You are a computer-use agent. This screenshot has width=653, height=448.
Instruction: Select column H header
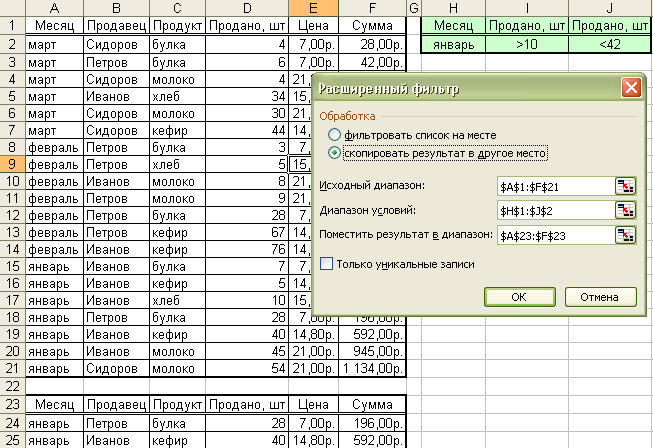[x=453, y=8]
